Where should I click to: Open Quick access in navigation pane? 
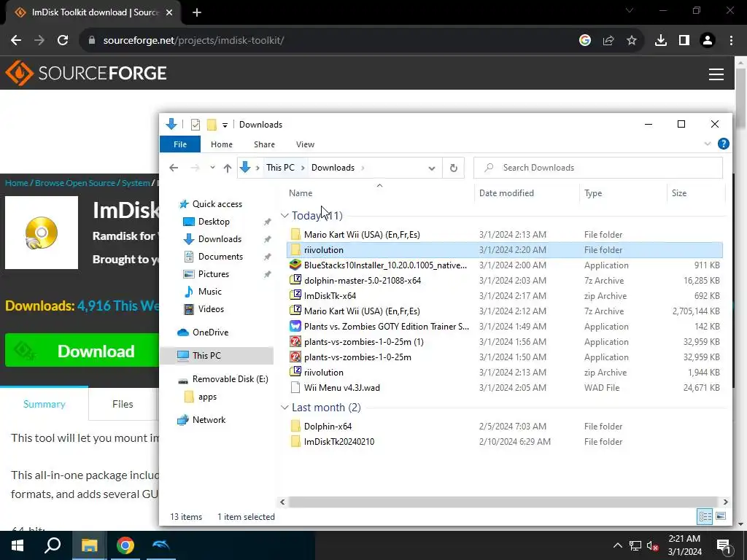click(217, 204)
